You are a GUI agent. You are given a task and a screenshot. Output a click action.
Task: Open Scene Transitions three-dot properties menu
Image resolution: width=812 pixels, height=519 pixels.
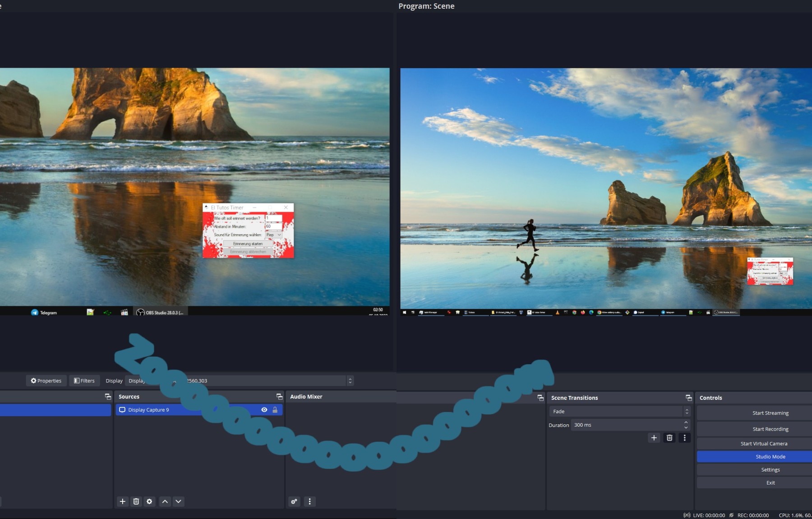click(x=684, y=438)
